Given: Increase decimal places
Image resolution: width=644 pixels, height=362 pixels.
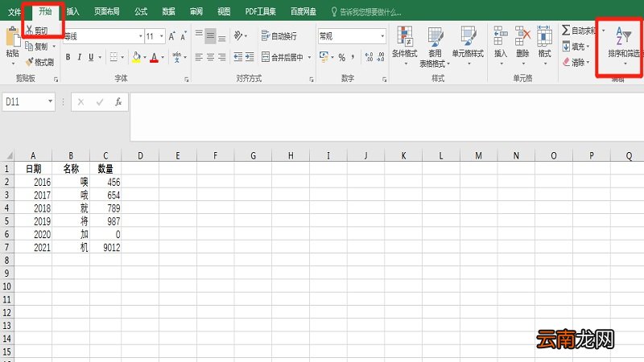Looking at the screenshot, I should pyautogui.click(x=369, y=57).
